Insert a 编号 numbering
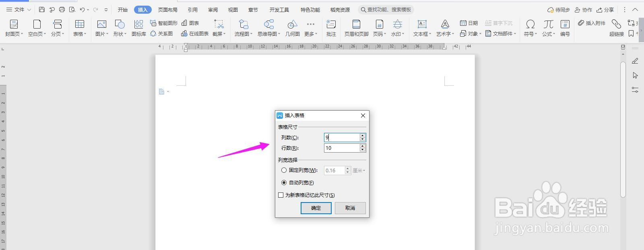Viewport: 644px width, 250px height. tap(565, 28)
